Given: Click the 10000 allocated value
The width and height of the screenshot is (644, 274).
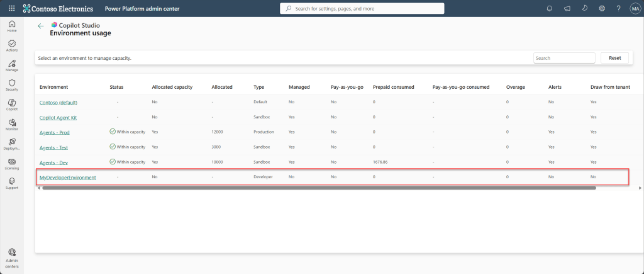Looking at the screenshot, I should tap(217, 162).
